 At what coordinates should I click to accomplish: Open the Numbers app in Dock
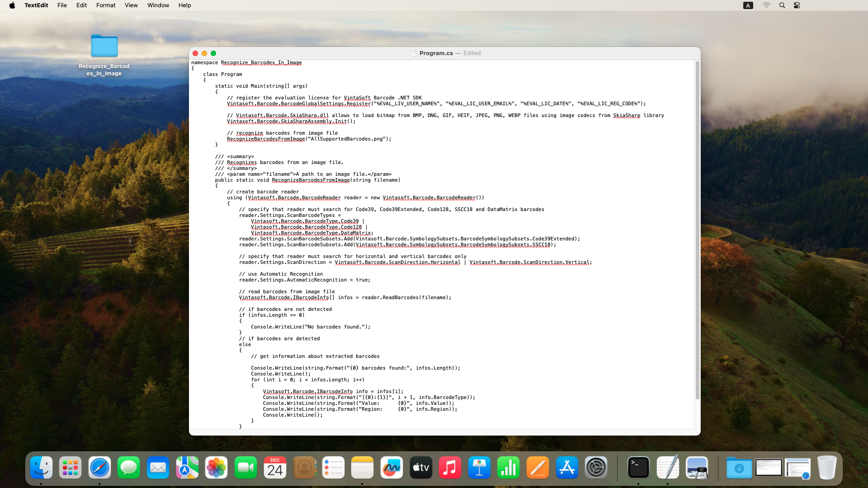click(x=509, y=468)
